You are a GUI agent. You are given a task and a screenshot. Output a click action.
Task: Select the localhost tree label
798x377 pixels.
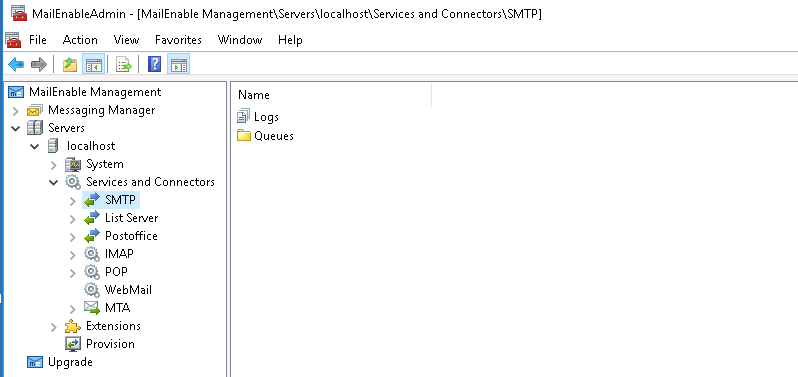click(91, 146)
